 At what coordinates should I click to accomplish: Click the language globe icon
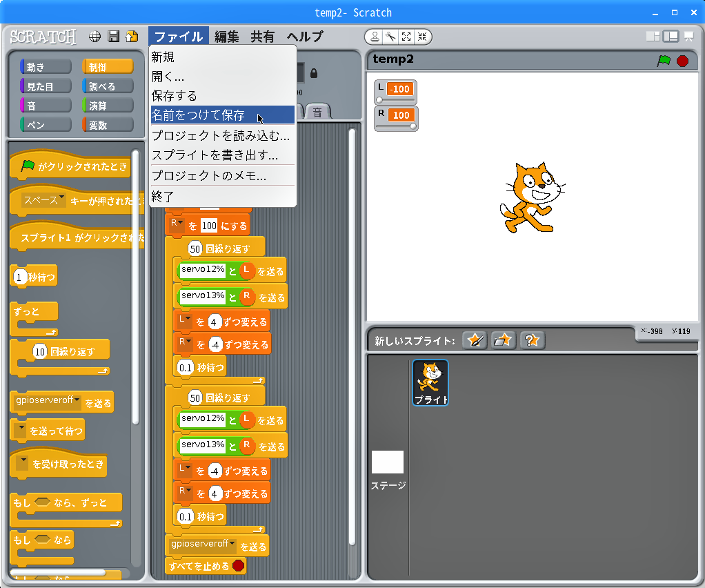tap(95, 37)
